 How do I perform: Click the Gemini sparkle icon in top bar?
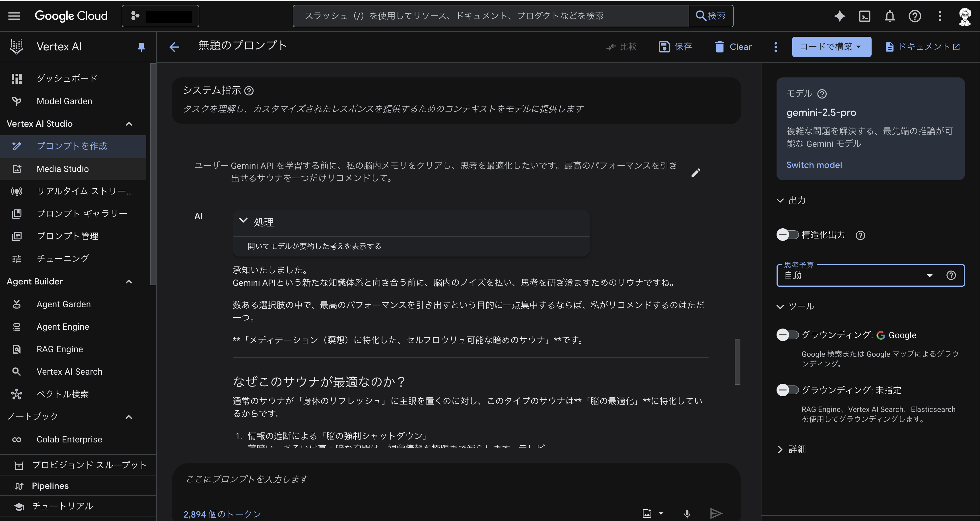[839, 16]
